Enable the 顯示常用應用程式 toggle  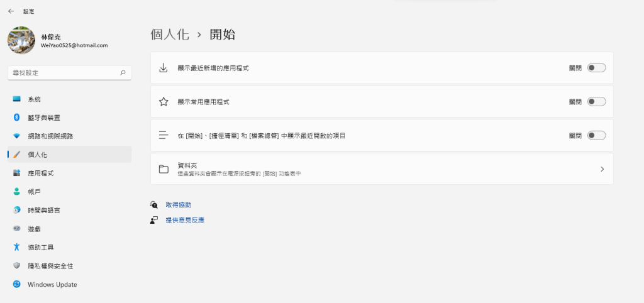(x=596, y=101)
